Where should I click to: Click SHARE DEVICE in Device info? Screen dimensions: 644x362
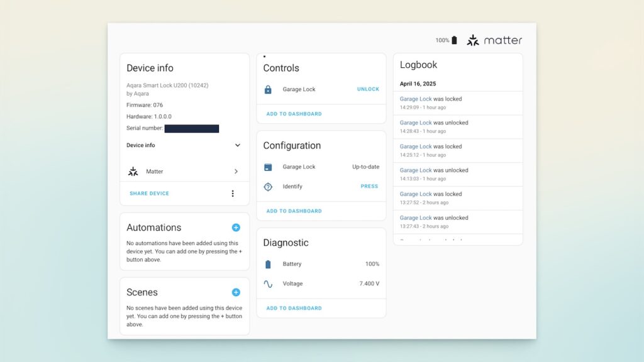tap(148, 194)
